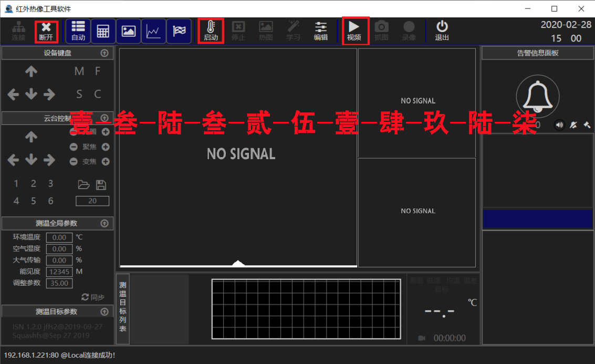Image resolution: width=595 pixels, height=364 pixels.
Task: Open the calculator toolbar icon
Action: (x=103, y=30)
